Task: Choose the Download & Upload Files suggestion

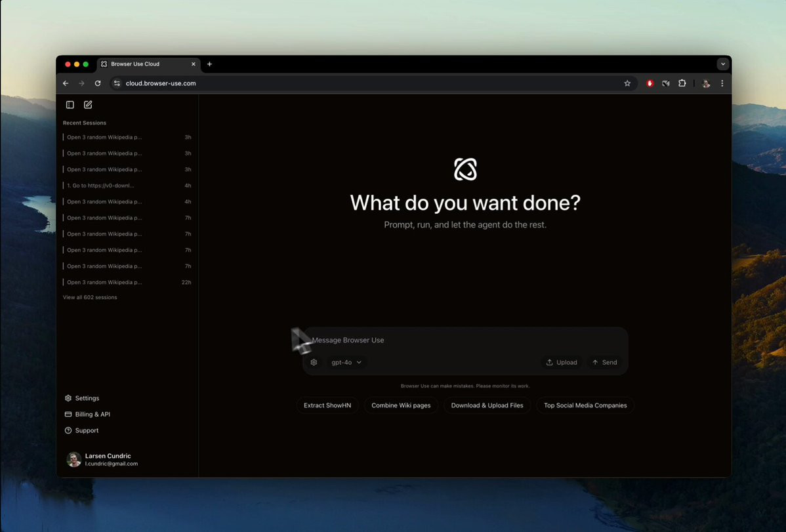Action: point(487,405)
